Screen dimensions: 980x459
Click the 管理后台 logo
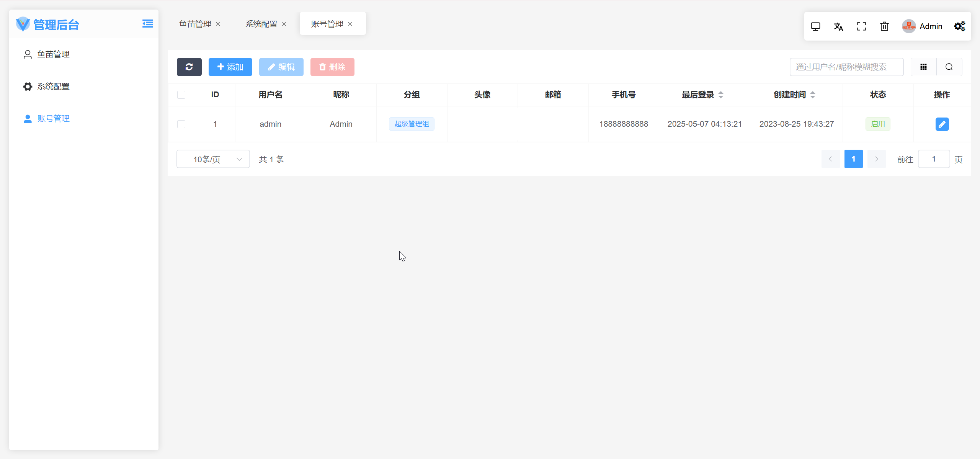(x=47, y=25)
